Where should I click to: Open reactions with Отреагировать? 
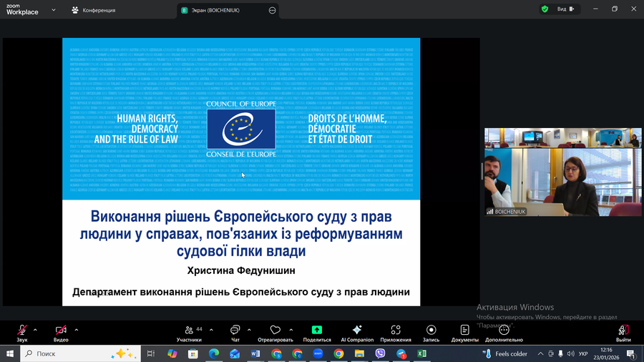point(275,331)
